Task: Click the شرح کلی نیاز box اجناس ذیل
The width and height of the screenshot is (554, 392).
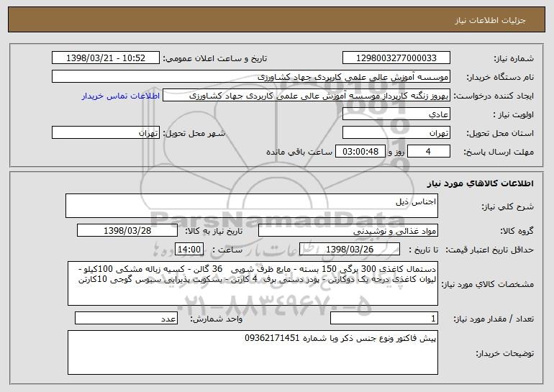Action: (x=252, y=206)
